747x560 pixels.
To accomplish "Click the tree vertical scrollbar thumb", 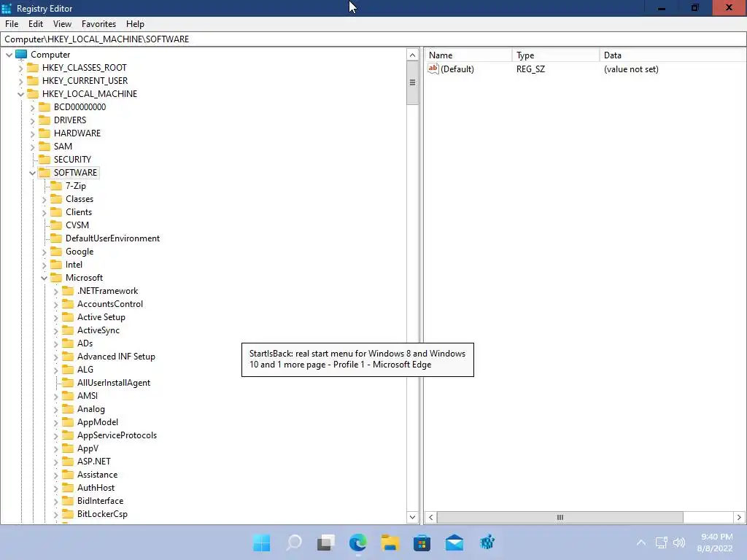I will coord(413,83).
